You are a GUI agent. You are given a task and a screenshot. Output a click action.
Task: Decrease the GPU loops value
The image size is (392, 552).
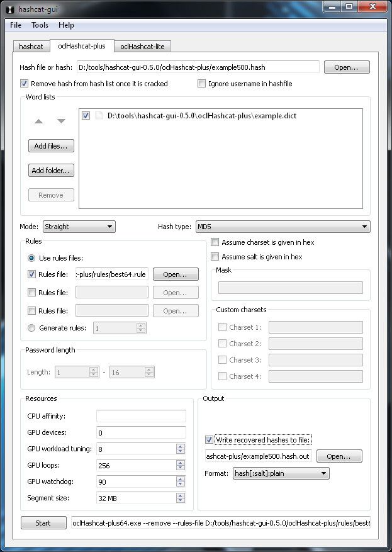(181, 468)
